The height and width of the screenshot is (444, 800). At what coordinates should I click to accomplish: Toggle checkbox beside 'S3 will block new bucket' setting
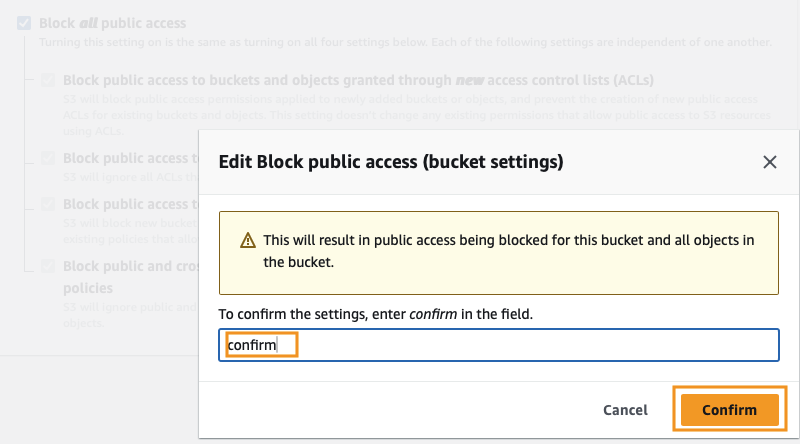pyautogui.click(x=48, y=204)
